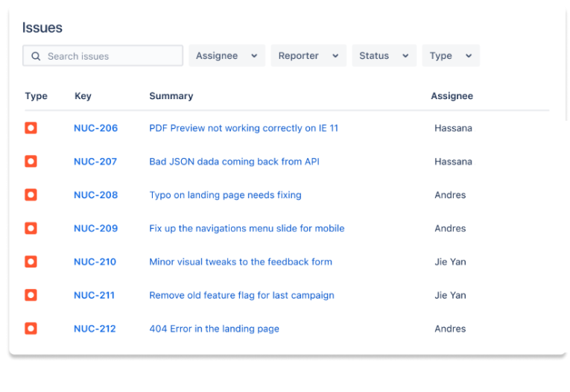Open the Type filter dropdown
570x392 pixels.
451,56
